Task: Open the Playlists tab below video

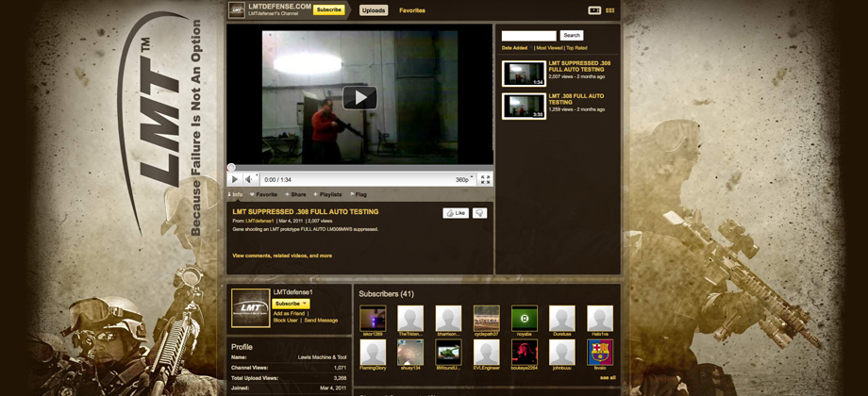Action: [x=327, y=194]
